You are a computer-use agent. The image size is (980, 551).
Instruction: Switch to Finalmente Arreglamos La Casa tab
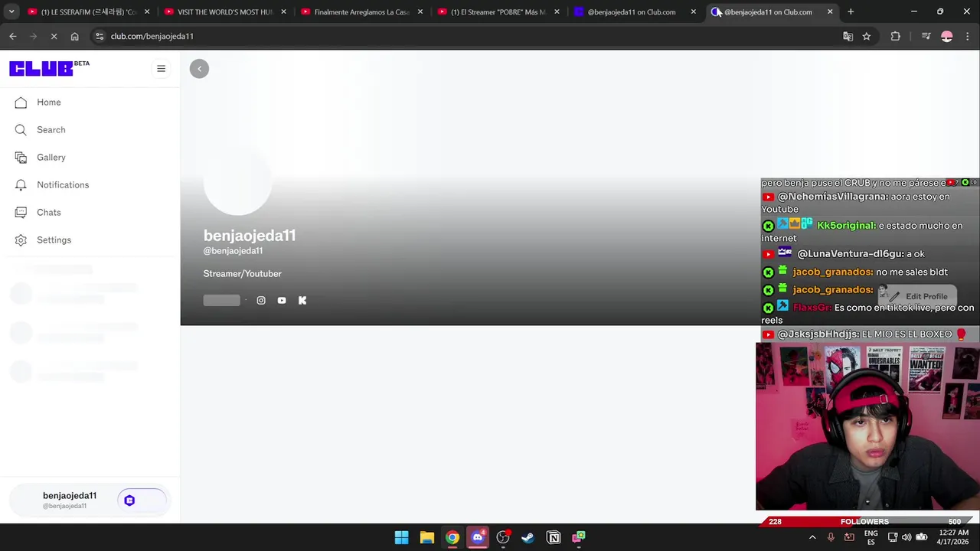click(x=362, y=11)
